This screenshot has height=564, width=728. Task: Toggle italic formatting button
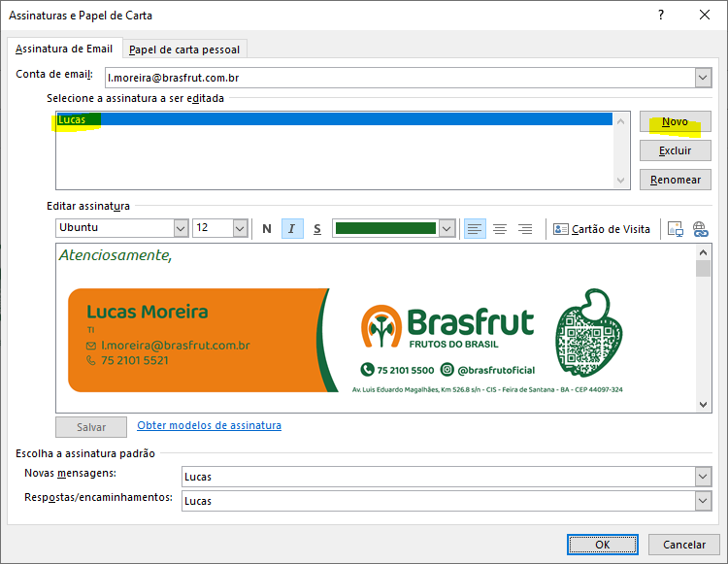pyautogui.click(x=292, y=229)
